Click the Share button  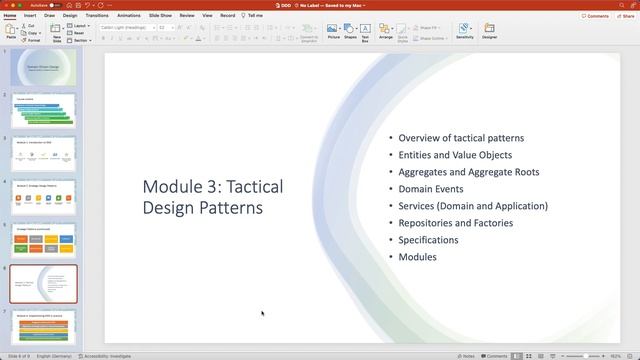(626, 16)
